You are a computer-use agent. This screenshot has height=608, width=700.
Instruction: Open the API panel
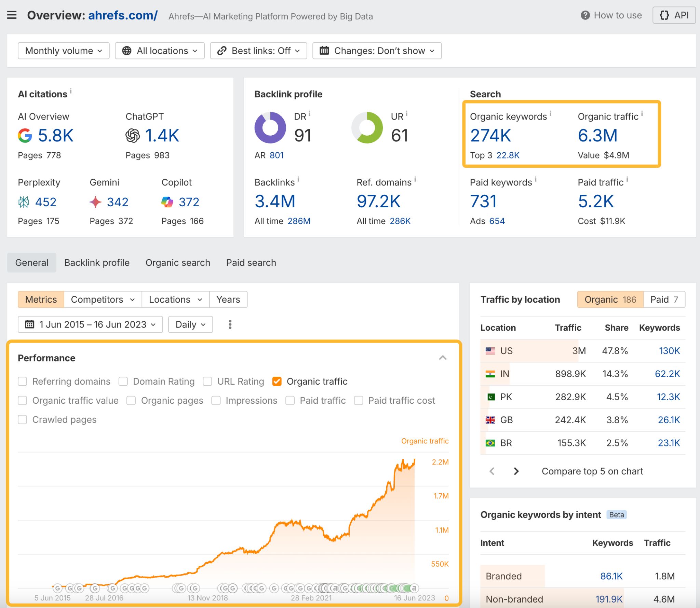click(674, 15)
